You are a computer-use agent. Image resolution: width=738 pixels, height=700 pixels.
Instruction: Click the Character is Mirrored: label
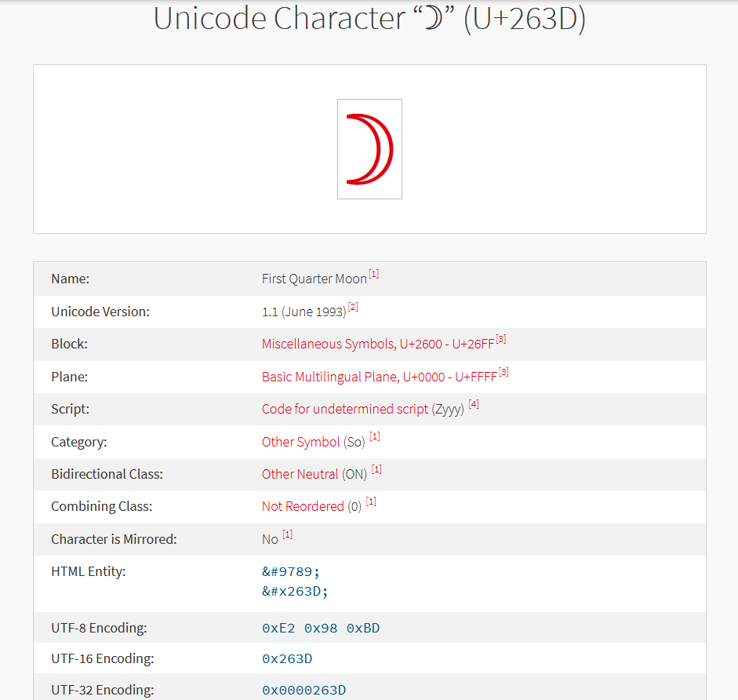[114, 539]
